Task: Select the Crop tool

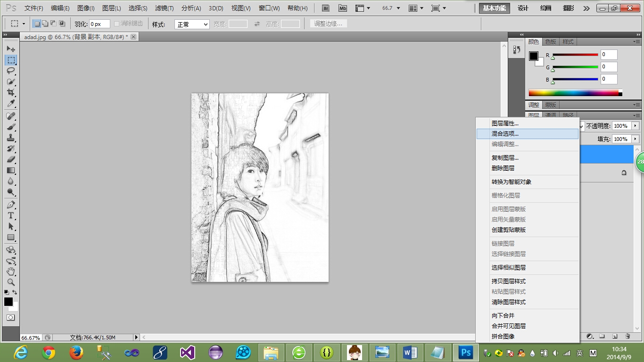Action: click(x=11, y=92)
